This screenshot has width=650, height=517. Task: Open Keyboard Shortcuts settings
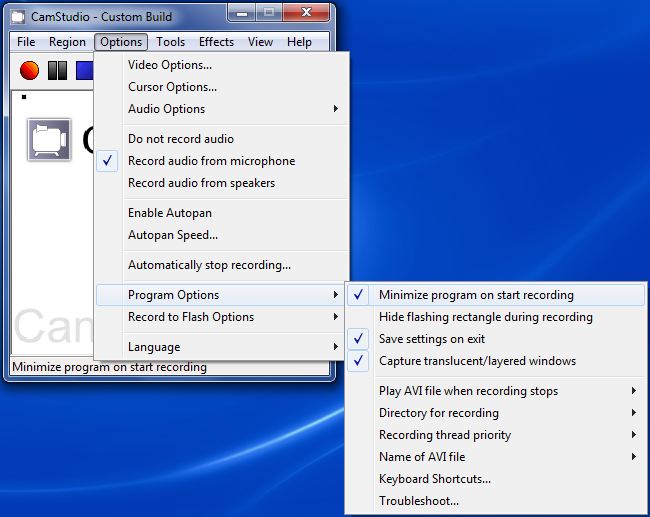(x=496, y=478)
